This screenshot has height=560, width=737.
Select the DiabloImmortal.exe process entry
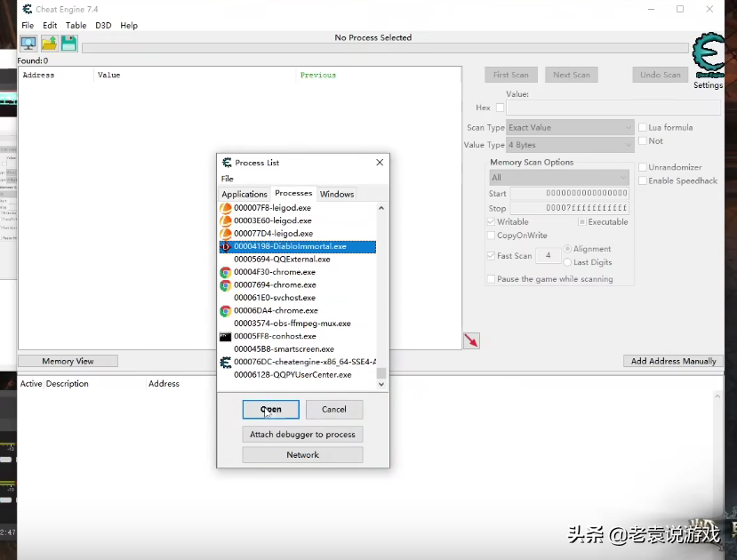point(290,246)
